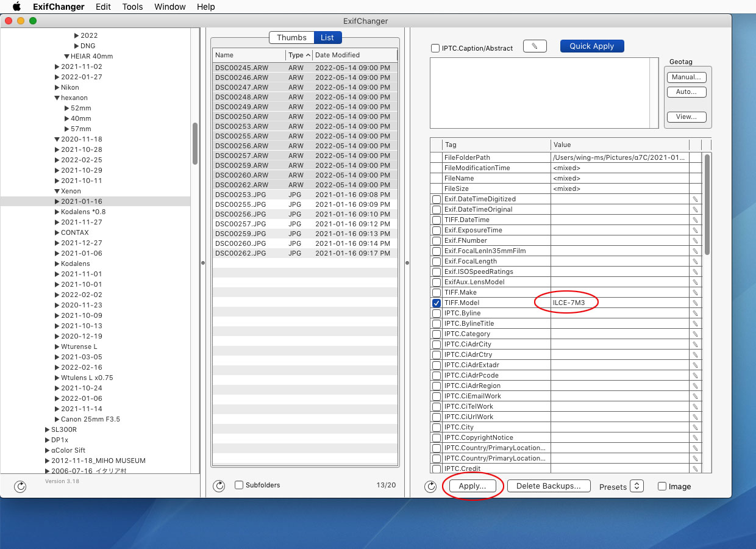Click the folder tree vertical scrollbar

(x=195, y=143)
